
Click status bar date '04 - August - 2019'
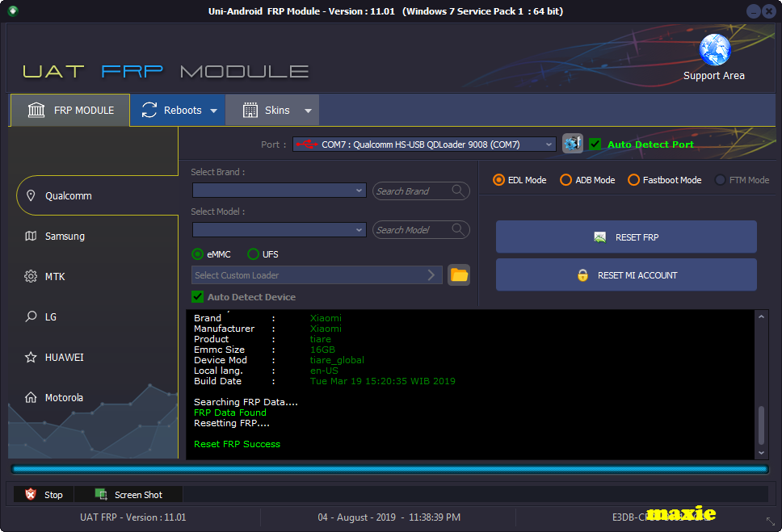[356, 517]
